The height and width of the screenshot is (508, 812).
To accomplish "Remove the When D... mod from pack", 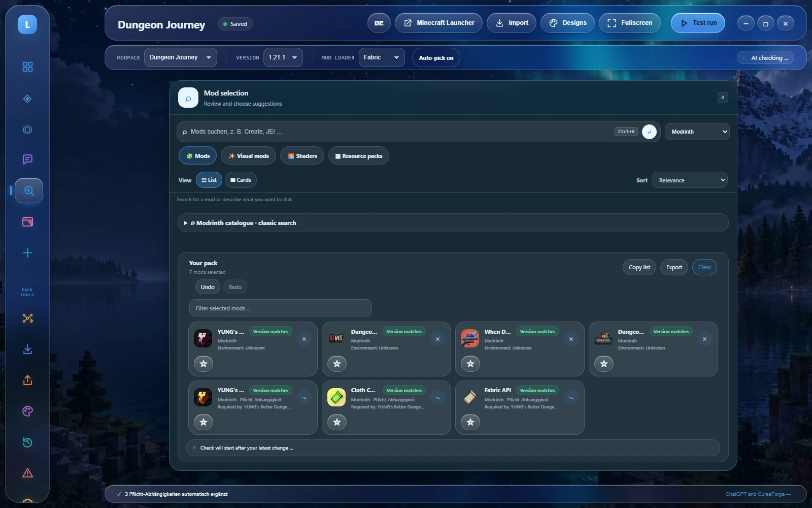I will coord(571,339).
